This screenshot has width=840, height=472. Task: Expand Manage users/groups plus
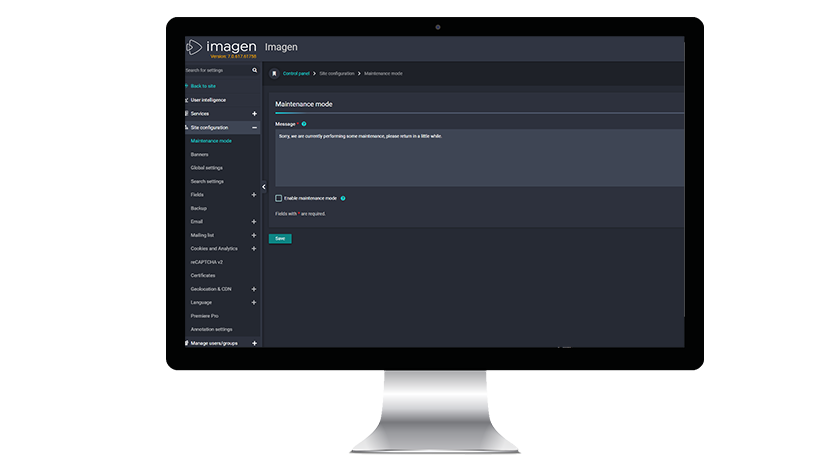tap(254, 343)
